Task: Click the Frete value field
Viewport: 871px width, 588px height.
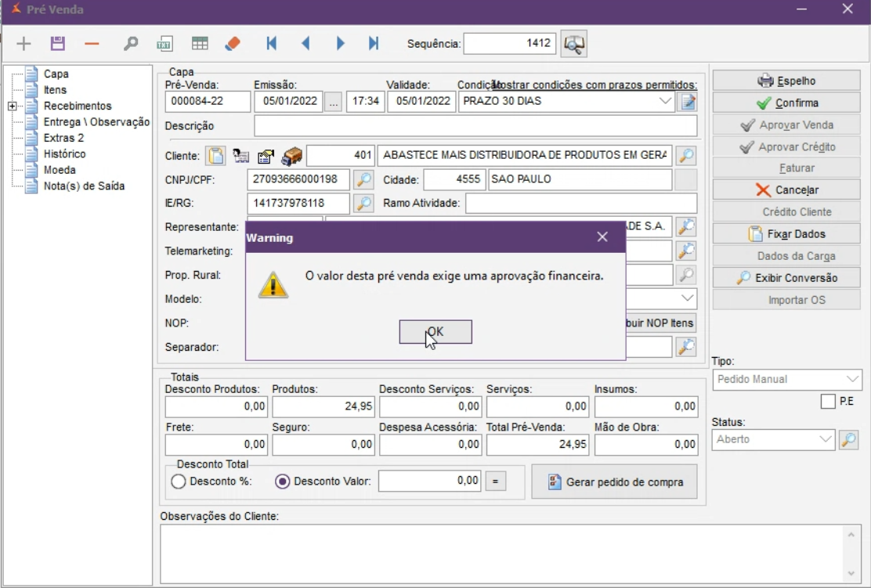Action: [216, 445]
